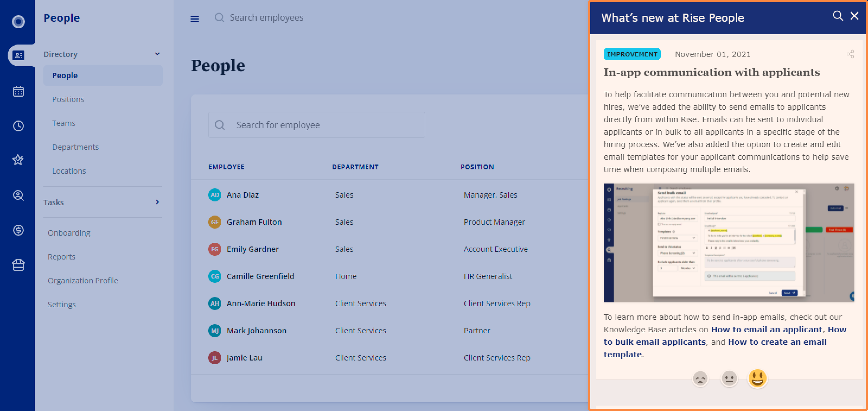Focus the Search for employee field
868x411 pixels.
[x=316, y=125]
